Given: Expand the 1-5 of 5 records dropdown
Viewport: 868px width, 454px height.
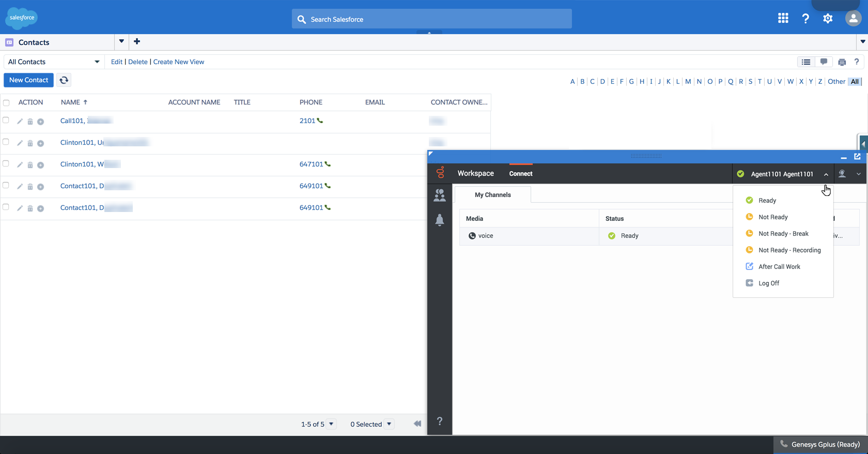Looking at the screenshot, I should click(331, 424).
